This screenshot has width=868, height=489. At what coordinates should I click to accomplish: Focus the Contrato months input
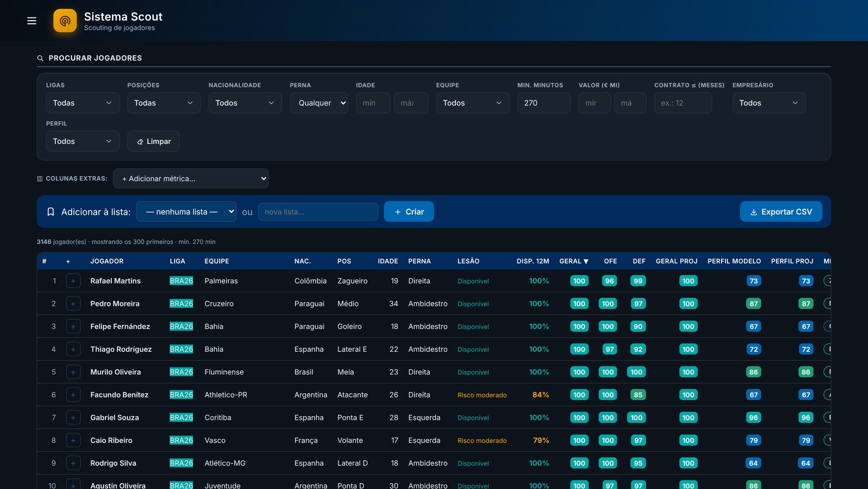click(x=683, y=103)
